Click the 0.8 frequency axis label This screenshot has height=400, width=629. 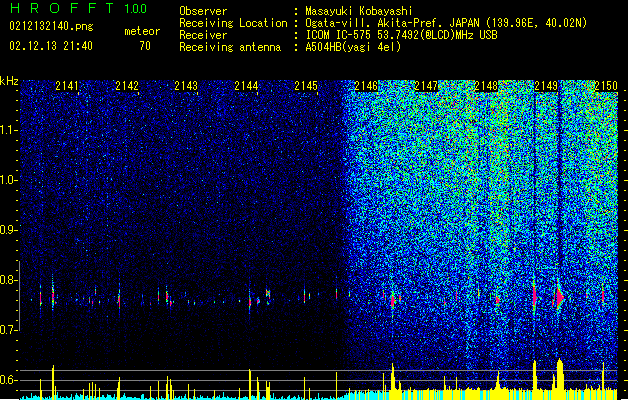8,280
